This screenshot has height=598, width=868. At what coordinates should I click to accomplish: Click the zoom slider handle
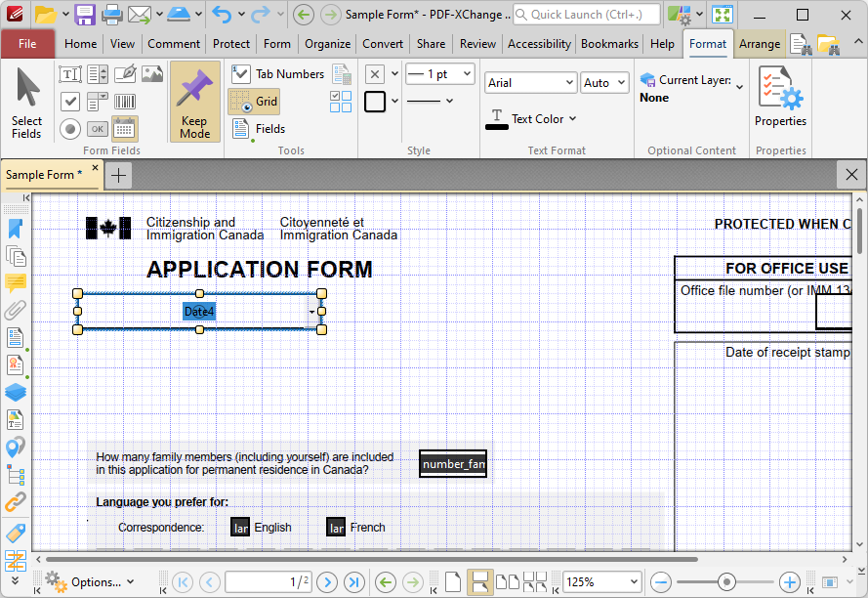(726, 582)
